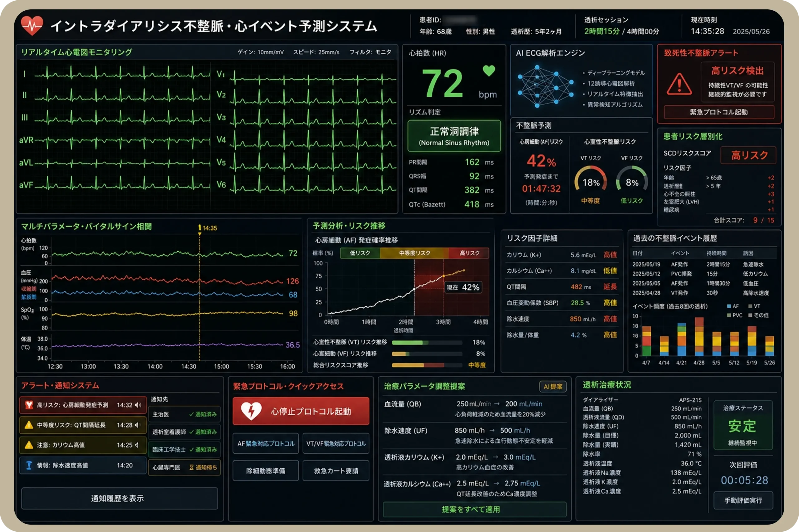The width and height of the screenshot is (799, 532).
Task: Click the neural network graphic in AI ECG panel
Action: click(546, 86)
